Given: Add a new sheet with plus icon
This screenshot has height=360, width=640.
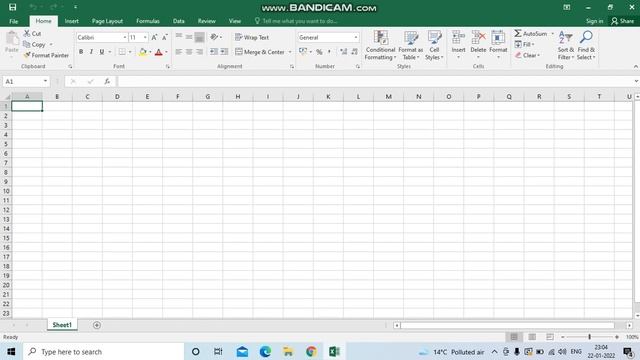Looking at the screenshot, I should [97, 325].
